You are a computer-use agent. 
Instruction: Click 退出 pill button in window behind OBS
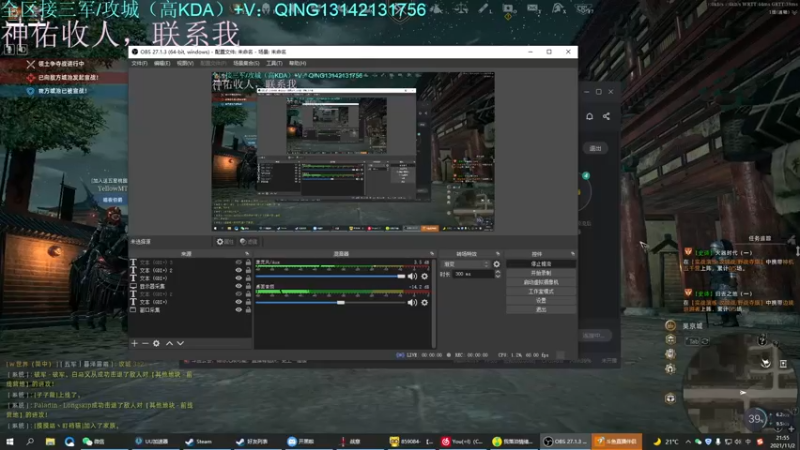tap(595, 148)
